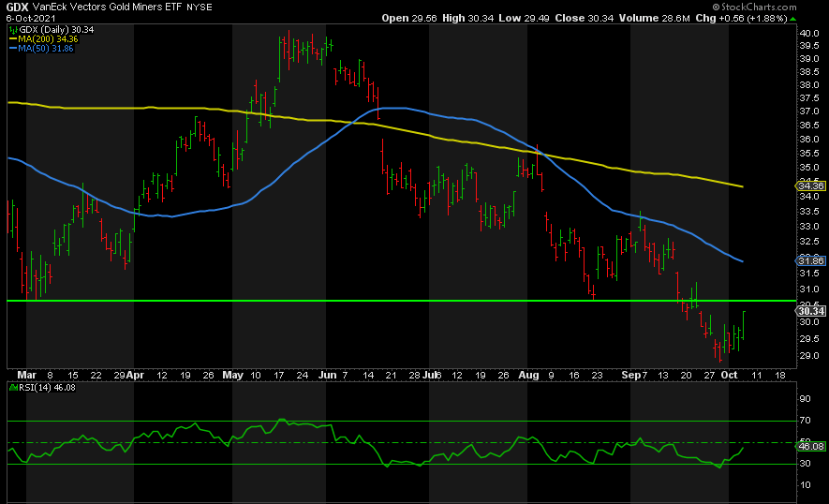
Task: Click the GDX (Daily) 30.34 legend entry
Action: tap(56, 30)
